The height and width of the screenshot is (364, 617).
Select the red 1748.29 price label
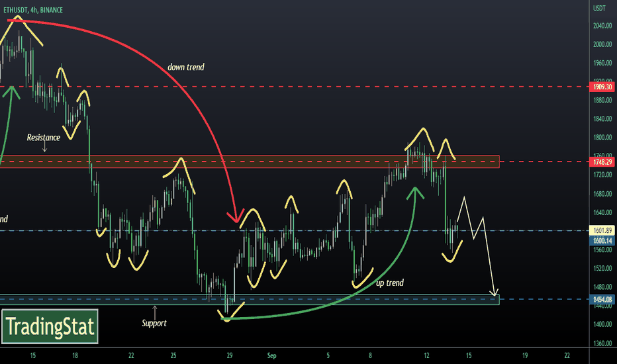click(602, 161)
